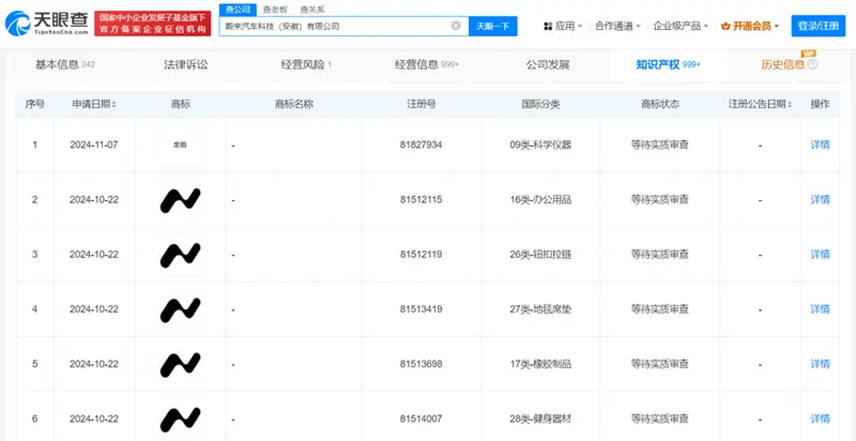The width and height of the screenshot is (856, 441).
Task: Click the help icon next to 历史信息
Action: (x=812, y=65)
